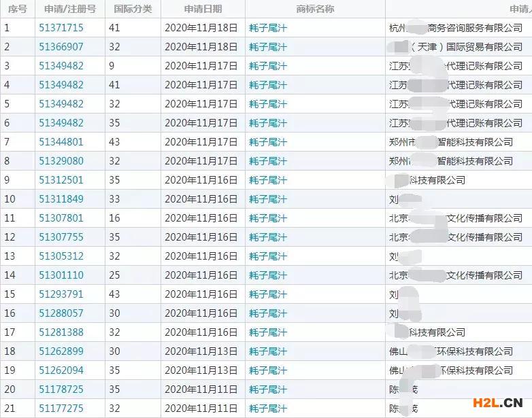532x418 pixels.
Task: Click application number 51177275 in row 21
Action: (61, 408)
